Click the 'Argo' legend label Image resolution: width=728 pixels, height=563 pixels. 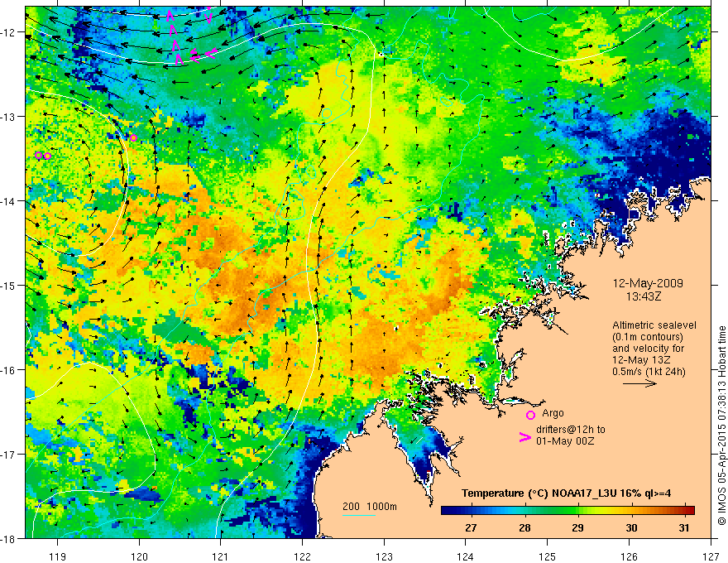click(x=553, y=413)
